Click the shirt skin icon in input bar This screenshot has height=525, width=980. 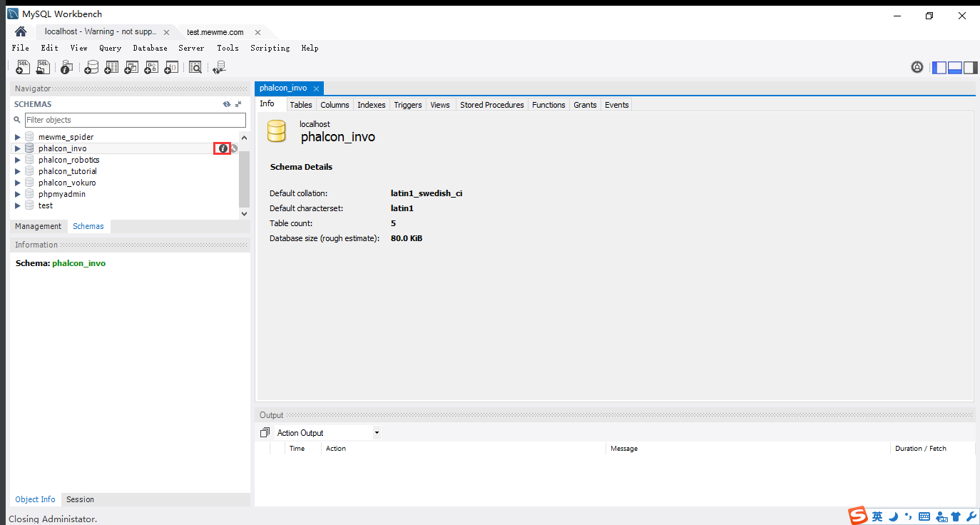956,516
